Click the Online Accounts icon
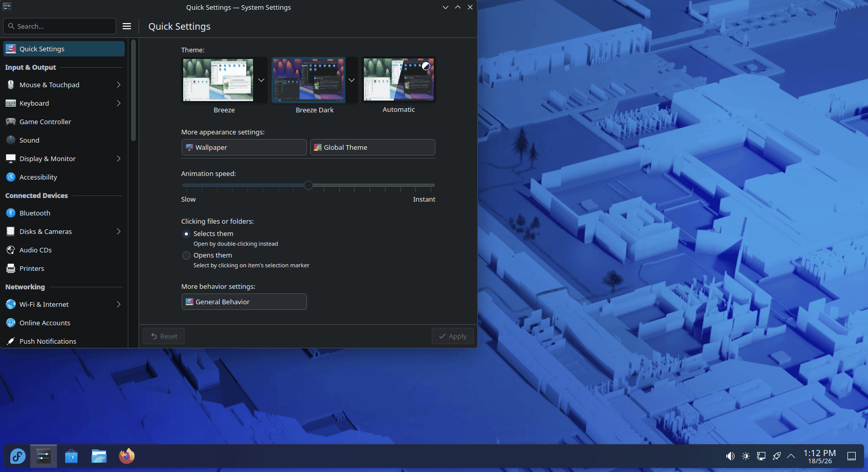The width and height of the screenshot is (868, 472). click(x=11, y=323)
